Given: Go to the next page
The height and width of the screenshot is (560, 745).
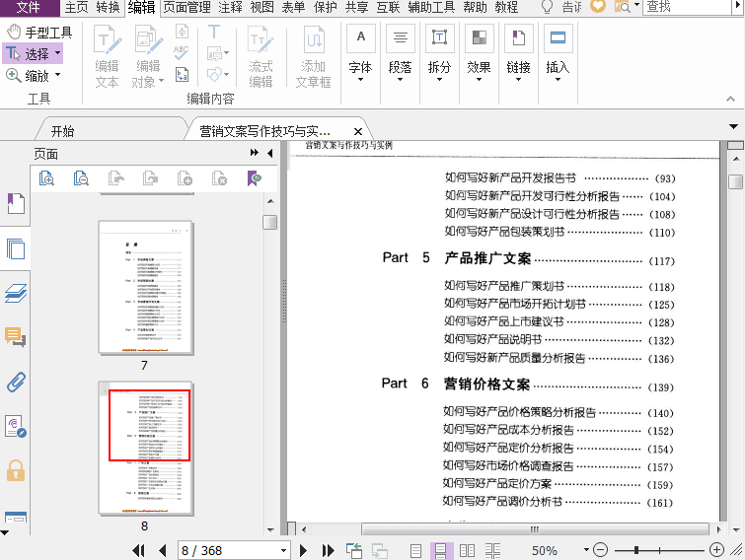Looking at the screenshot, I should point(303,550).
